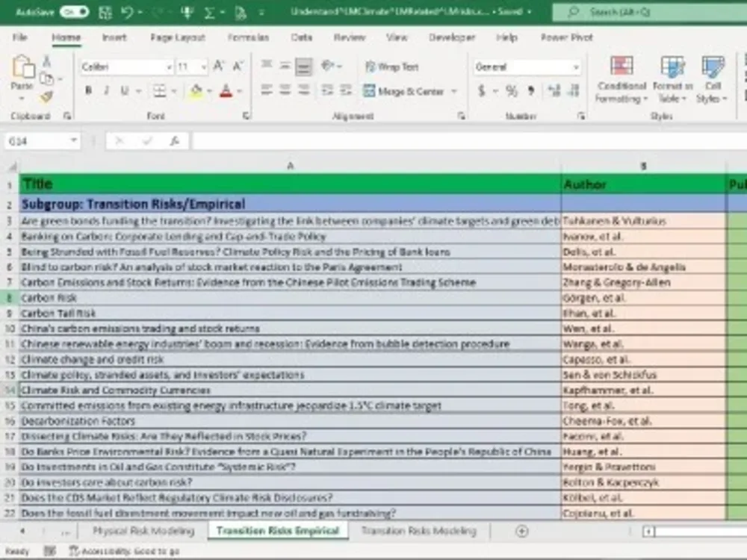The height and width of the screenshot is (560, 747).
Task: Add a new sheet with plus button
Action: click(522, 531)
